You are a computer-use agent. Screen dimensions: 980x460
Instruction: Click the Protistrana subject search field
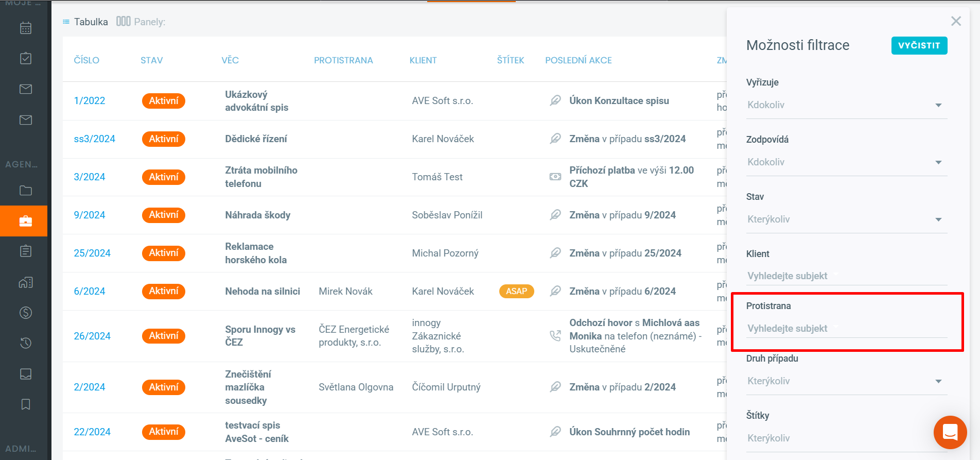pyautogui.click(x=846, y=329)
